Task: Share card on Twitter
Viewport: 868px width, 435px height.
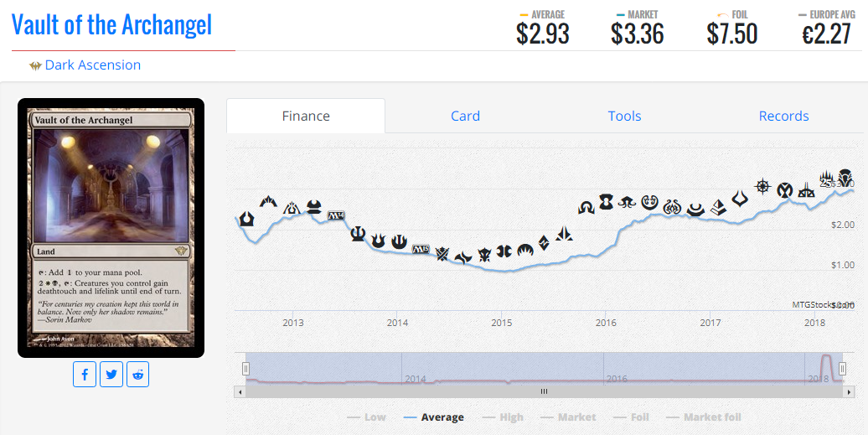Action: (111, 374)
